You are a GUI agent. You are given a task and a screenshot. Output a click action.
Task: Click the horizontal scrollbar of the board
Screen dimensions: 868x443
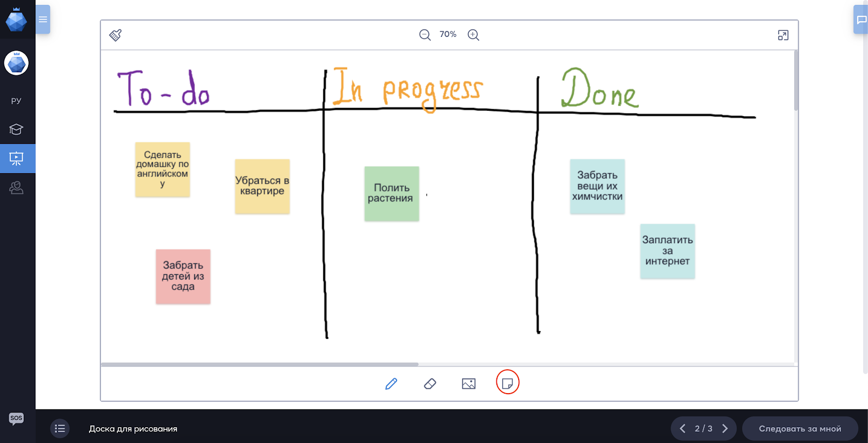tap(259, 364)
